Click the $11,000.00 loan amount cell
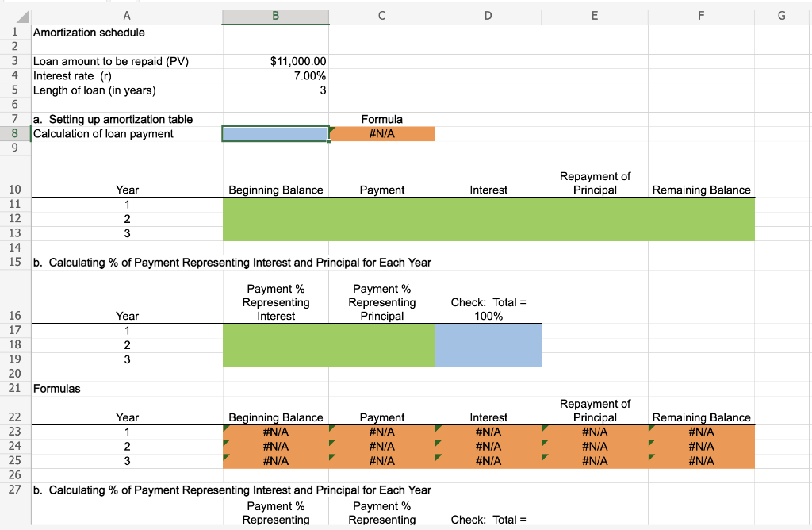 [x=275, y=61]
